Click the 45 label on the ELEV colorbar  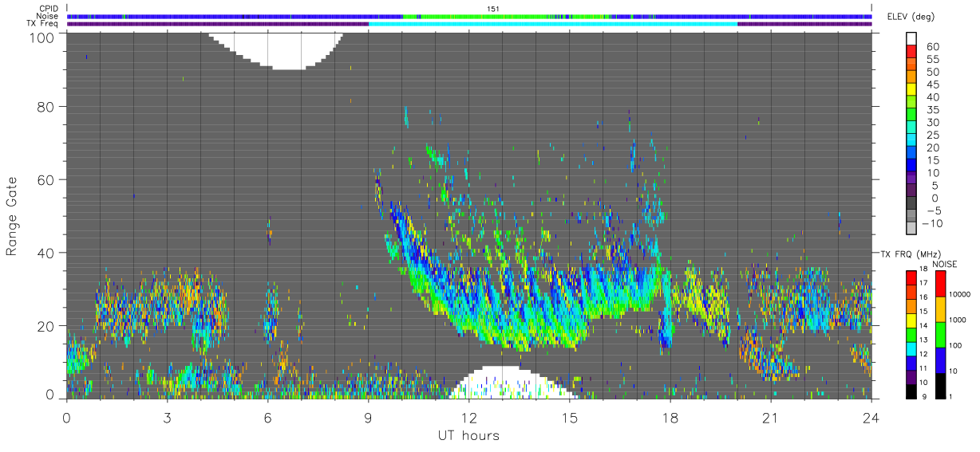[932, 85]
